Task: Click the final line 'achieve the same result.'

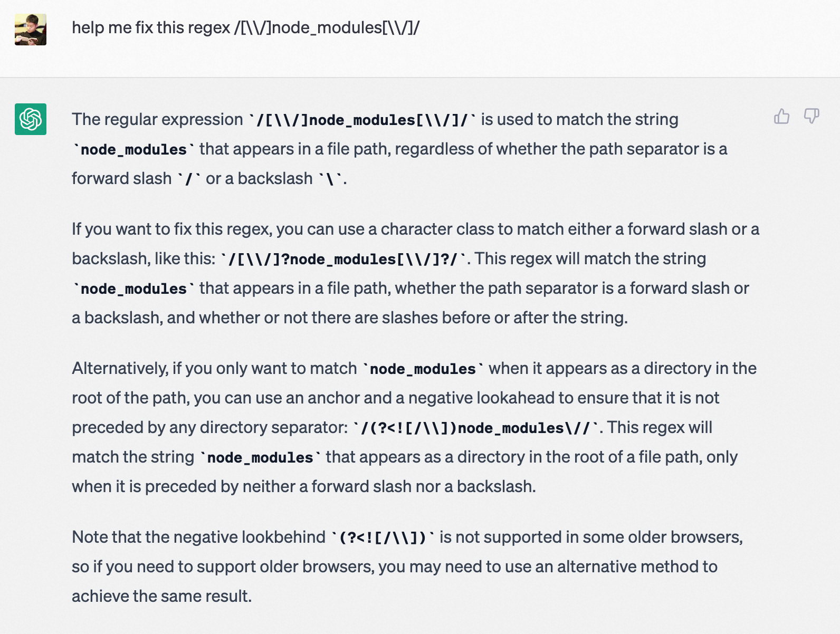Action: pyautogui.click(x=161, y=596)
